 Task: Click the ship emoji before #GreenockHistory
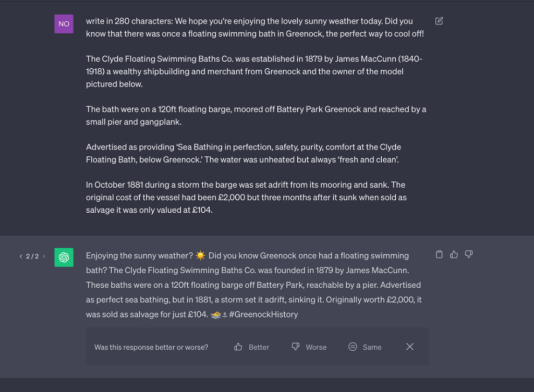215,315
